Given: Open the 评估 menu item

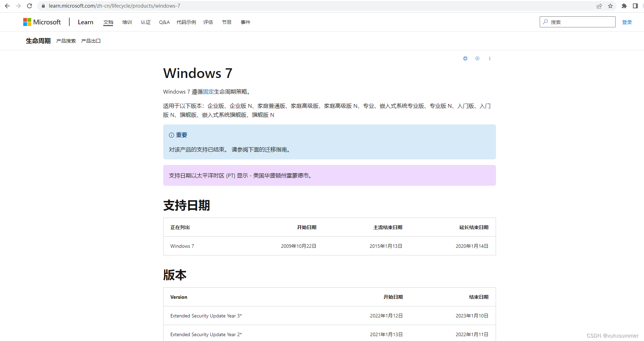Looking at the screenshot, I should click(208, 22).
